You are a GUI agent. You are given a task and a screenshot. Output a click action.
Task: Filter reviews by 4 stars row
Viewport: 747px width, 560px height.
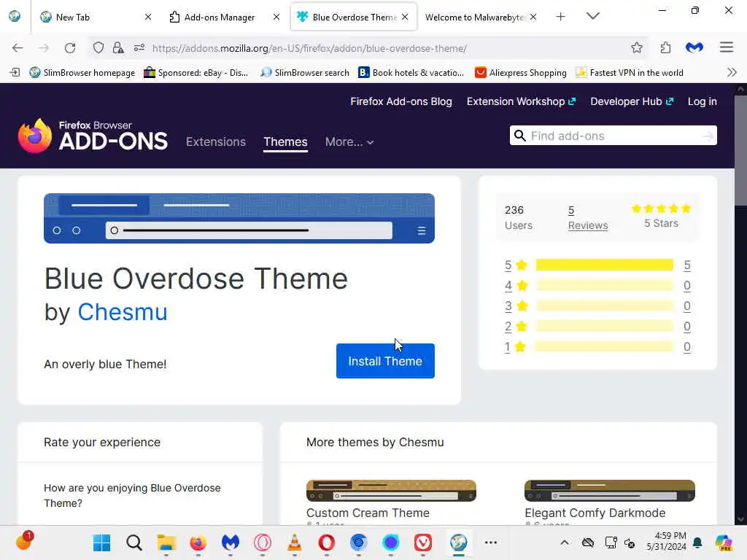597,285
